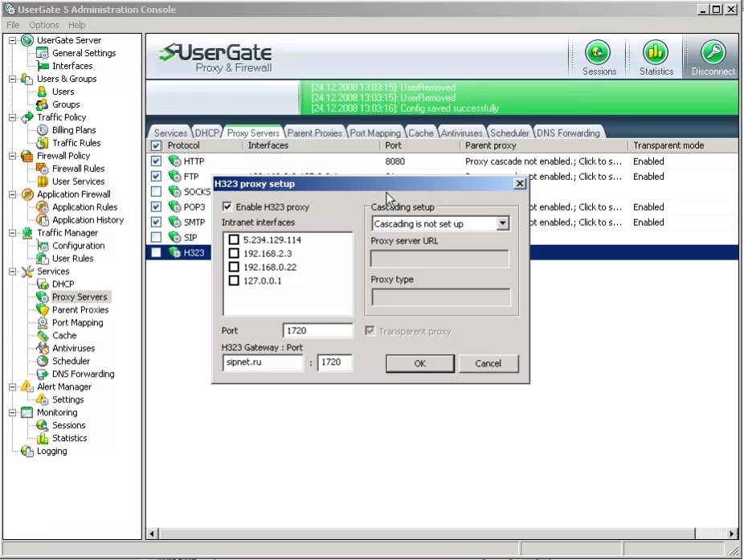Click the horizontal scrollbar left arrow

tap(153, 534)
